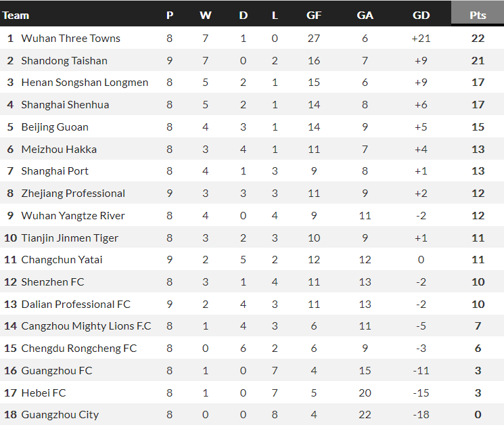Click the GA column header
This screenshot has width=504, height=425.
[365, 15]
